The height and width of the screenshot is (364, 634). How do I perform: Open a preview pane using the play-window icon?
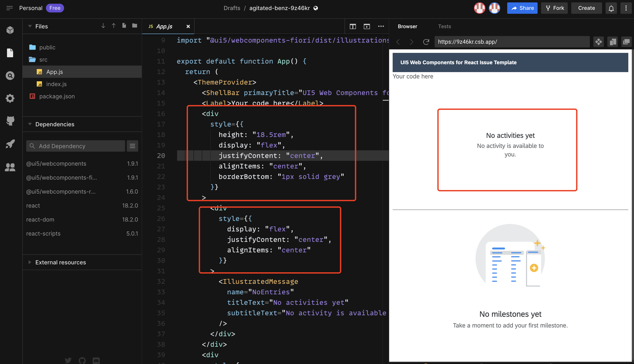click(367, 26)
